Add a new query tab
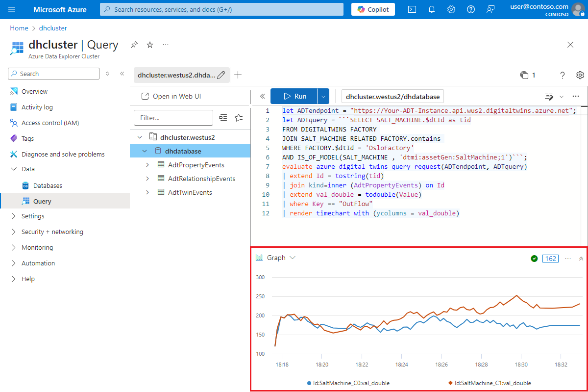The image size is (588, 392). pyautogui.click(x=238, y=75)
